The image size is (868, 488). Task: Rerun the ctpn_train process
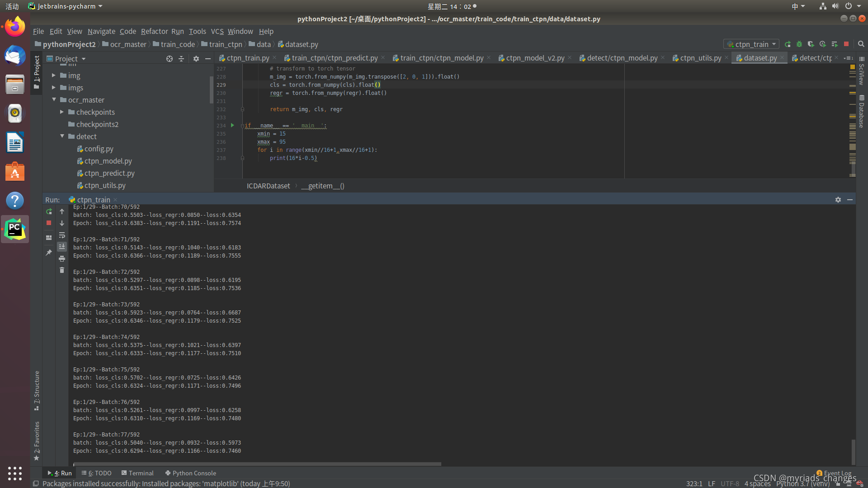(x=49, y=211)
